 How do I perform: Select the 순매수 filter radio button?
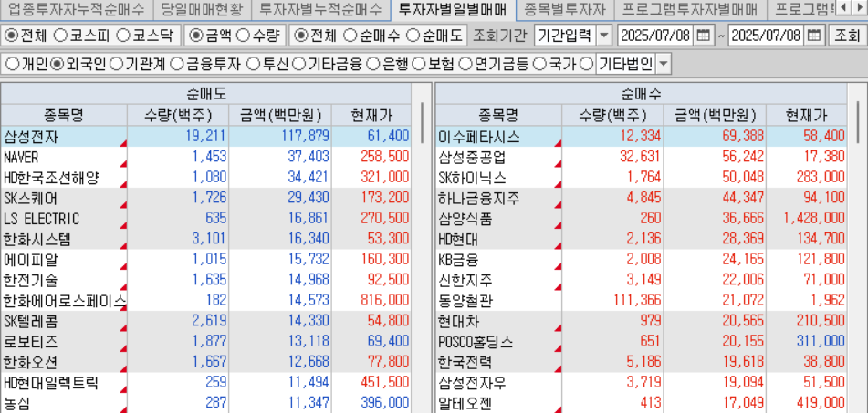coord(350,36)
